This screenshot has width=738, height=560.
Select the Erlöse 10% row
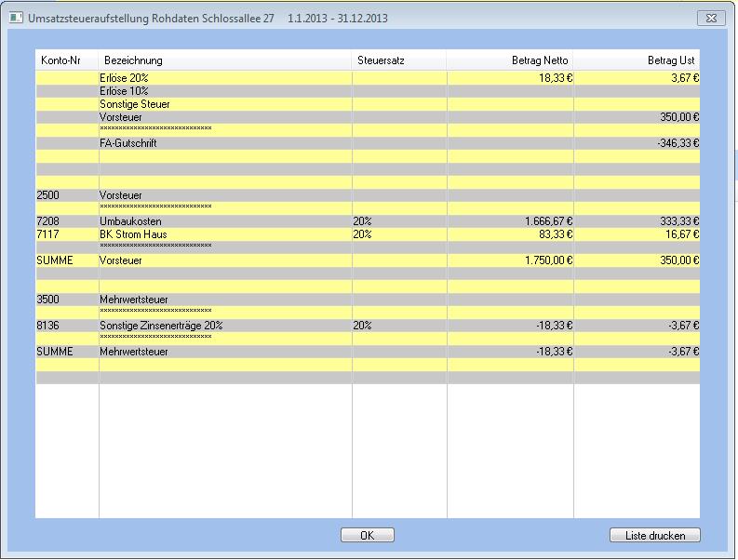tap(124, 91)
